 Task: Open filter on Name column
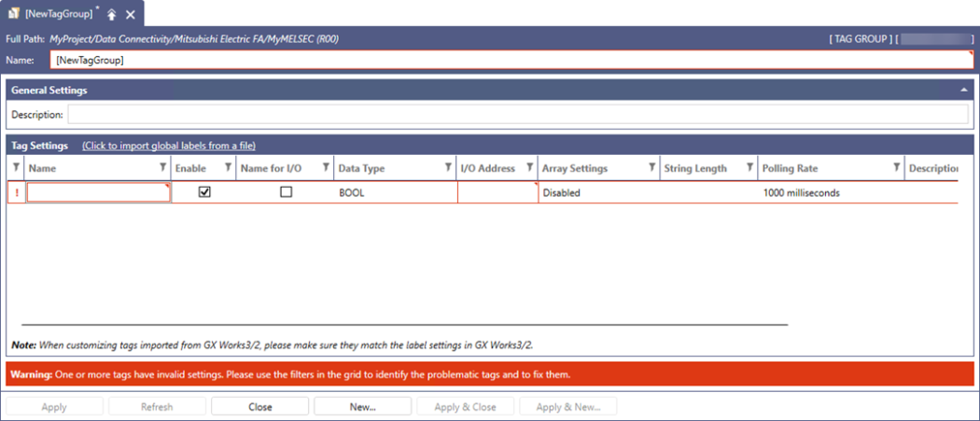point(163,168)
